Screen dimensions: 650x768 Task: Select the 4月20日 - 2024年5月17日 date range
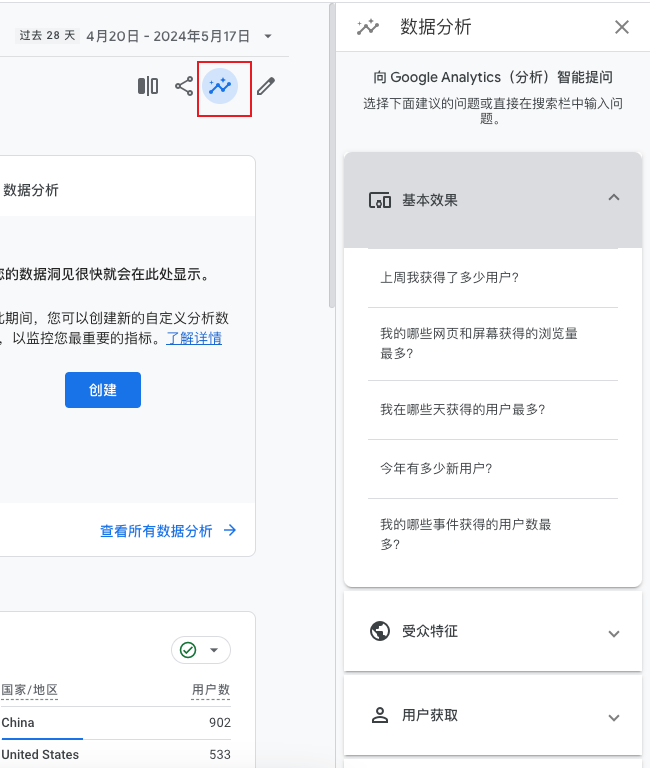(x=168, y=36)
